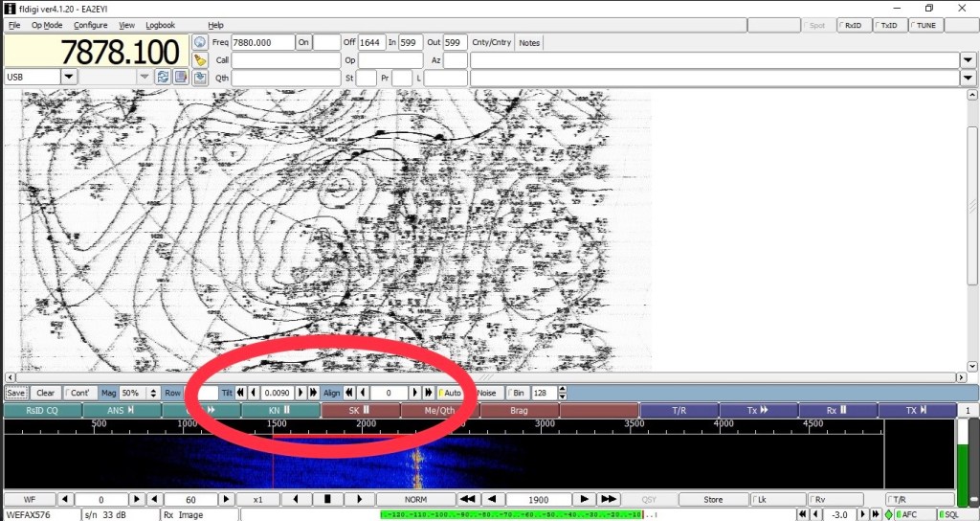Click the Clear image button
Screen dimensions: 980x521
(x=45, y=393)
